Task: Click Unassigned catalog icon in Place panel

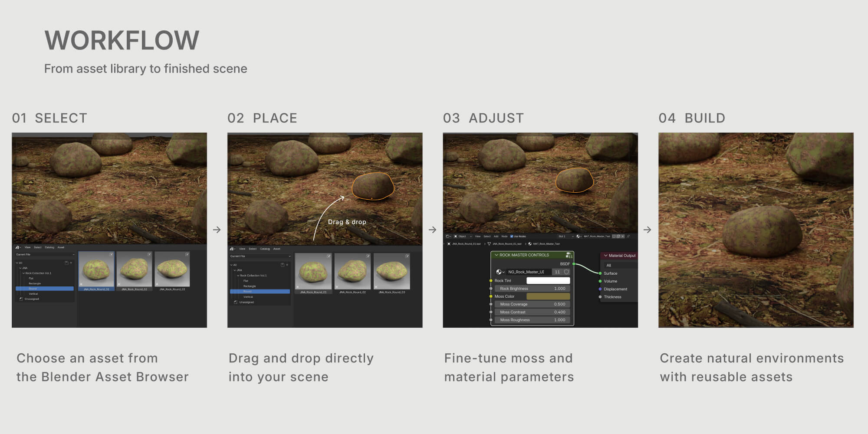Action: coord(236,302)
